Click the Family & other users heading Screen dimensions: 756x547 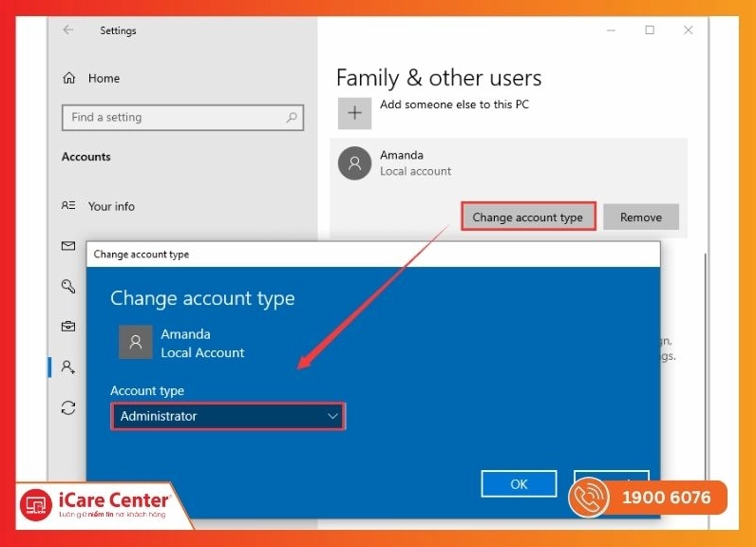pos(439,78)
